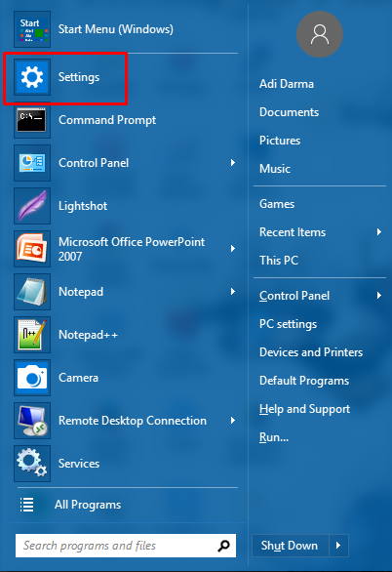
Task: Launch Command Prompt from its icon
Action: coord(32,120)
